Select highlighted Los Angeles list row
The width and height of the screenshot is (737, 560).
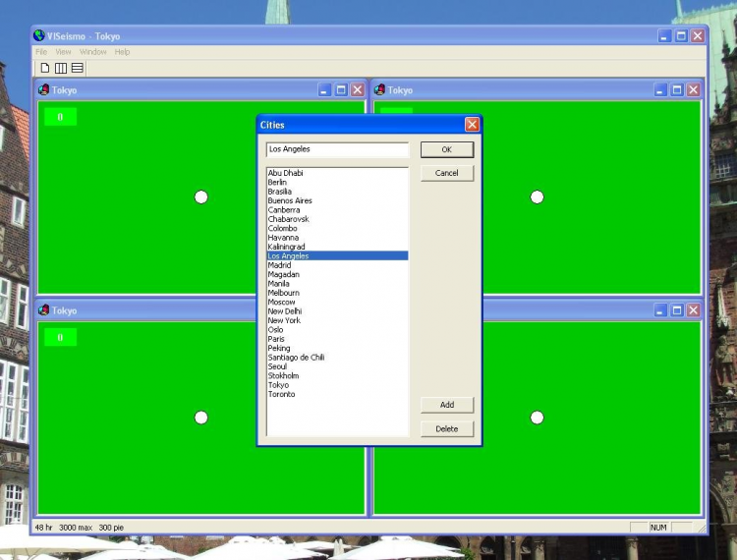pyautogui.click(x=337, y=256)
